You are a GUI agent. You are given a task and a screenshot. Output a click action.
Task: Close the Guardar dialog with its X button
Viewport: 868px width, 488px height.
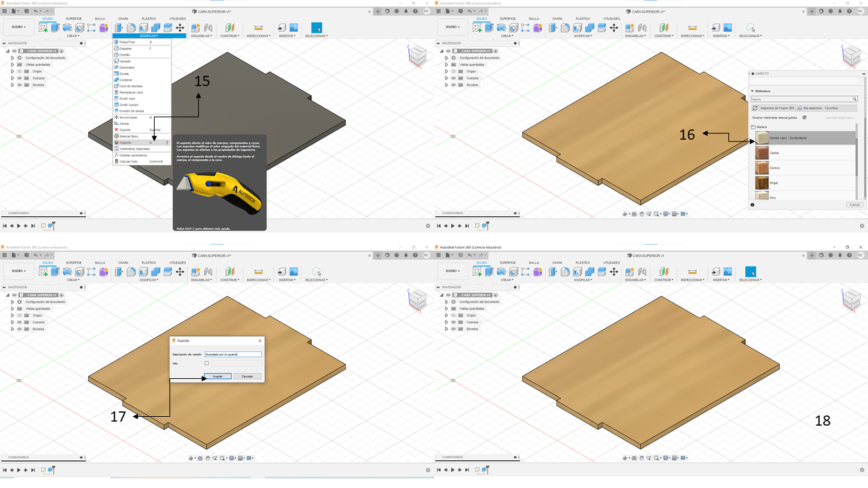tap(260, 340)
